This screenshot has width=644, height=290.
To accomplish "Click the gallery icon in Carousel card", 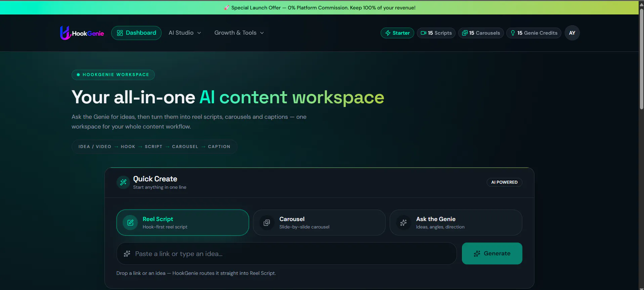I will coord(267,223).
